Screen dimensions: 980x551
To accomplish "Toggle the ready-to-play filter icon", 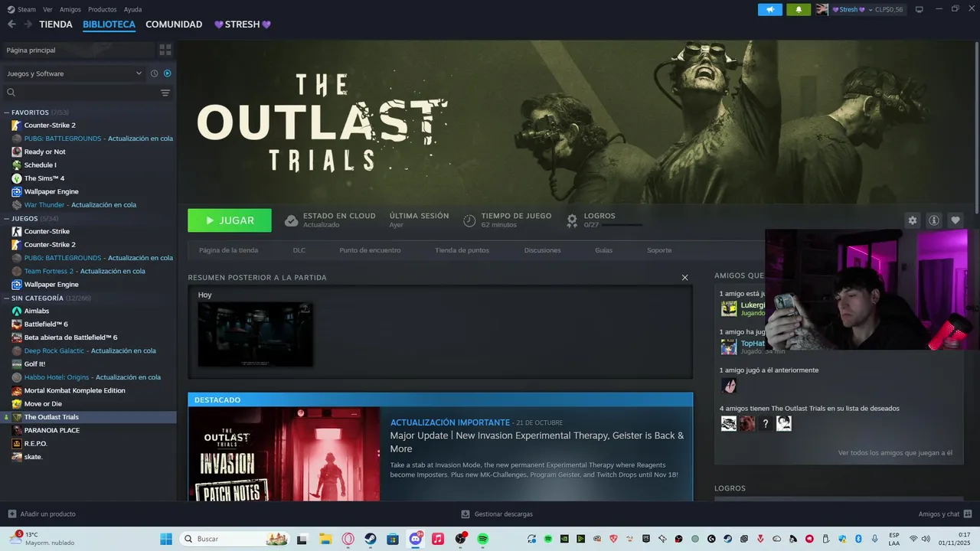I will point(168,73).
